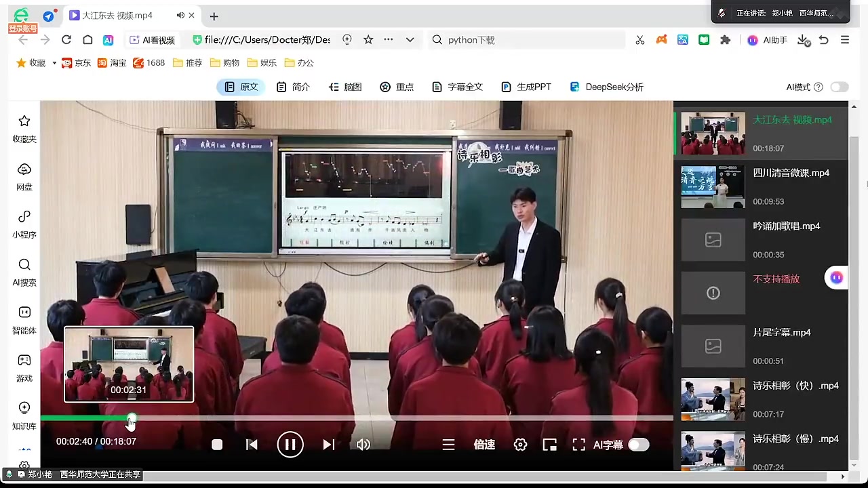Image resolution: width=868 pixels, height=488 pixels.
Task: Open the 收藏夹 sidebar icon
Action: tap(24, 129)
